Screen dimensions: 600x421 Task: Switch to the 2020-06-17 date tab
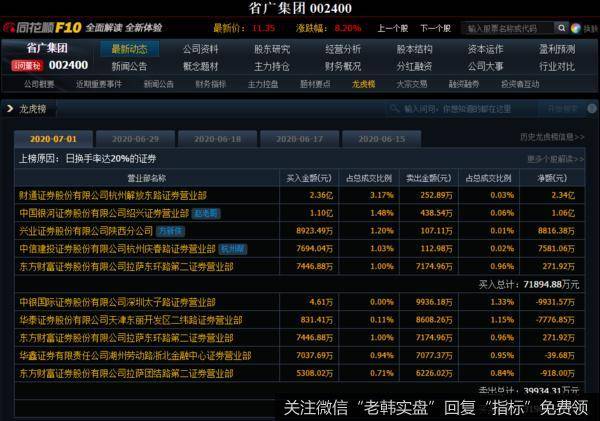[x=300, y=139]
